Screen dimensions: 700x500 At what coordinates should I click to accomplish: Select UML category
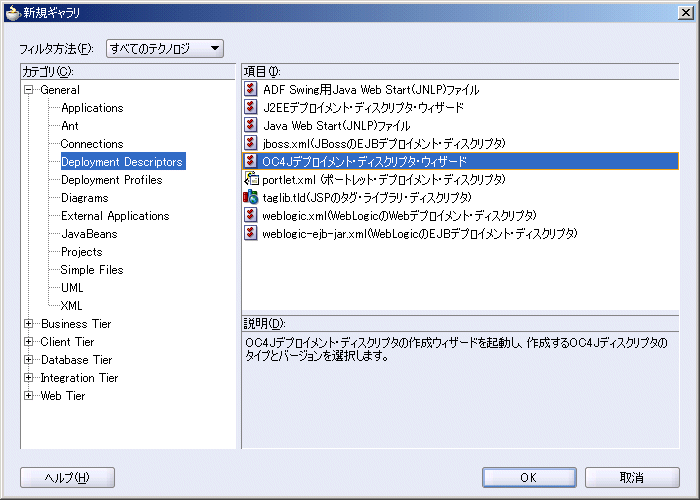point(72,288)
